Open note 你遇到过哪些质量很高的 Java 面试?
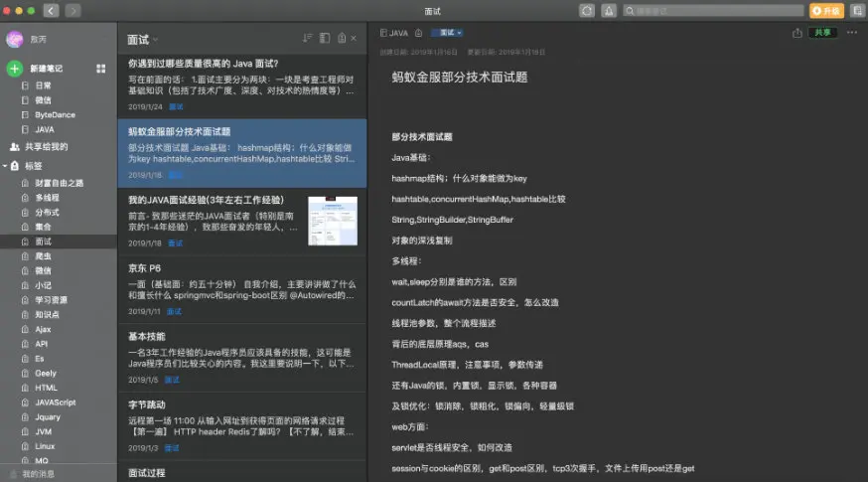 pos(242,85)
